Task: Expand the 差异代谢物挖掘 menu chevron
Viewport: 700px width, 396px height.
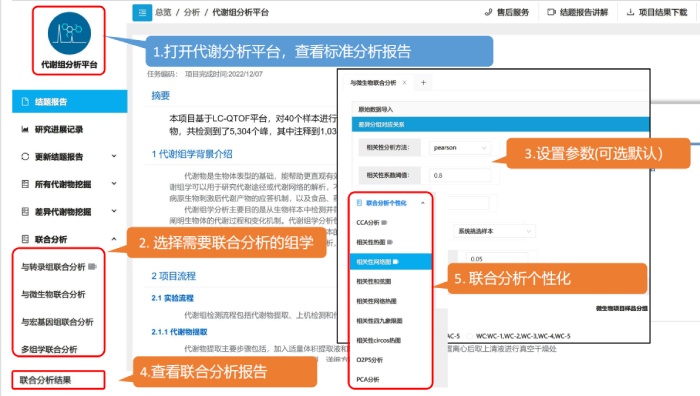Action: coord(114,211)
